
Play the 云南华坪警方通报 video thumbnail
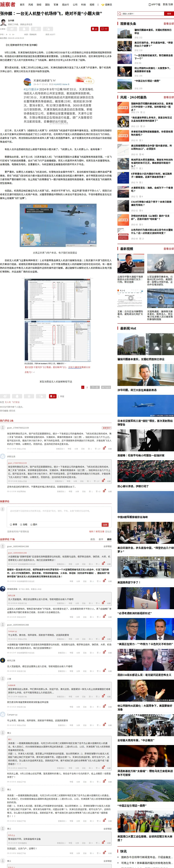coord(131,263)
